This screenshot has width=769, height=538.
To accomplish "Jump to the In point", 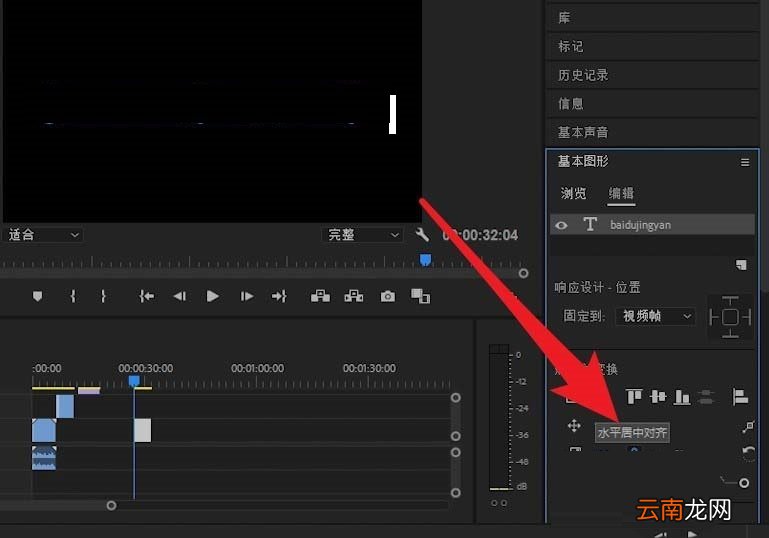I will click(146, 296).
